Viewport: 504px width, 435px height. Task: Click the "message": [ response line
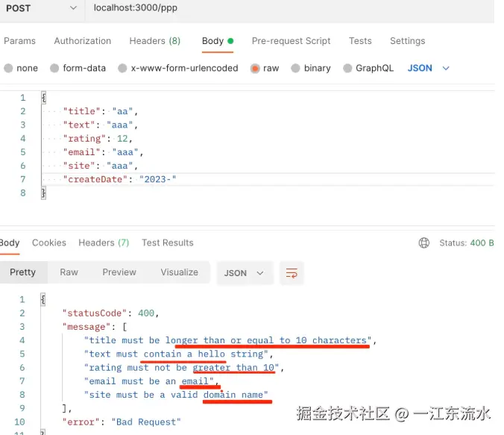(x=95, y=327)
